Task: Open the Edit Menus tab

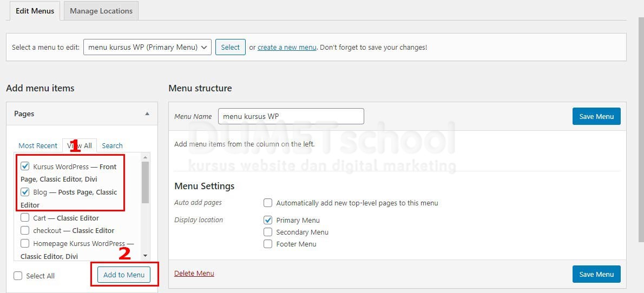Action: [x=35, y=11]
